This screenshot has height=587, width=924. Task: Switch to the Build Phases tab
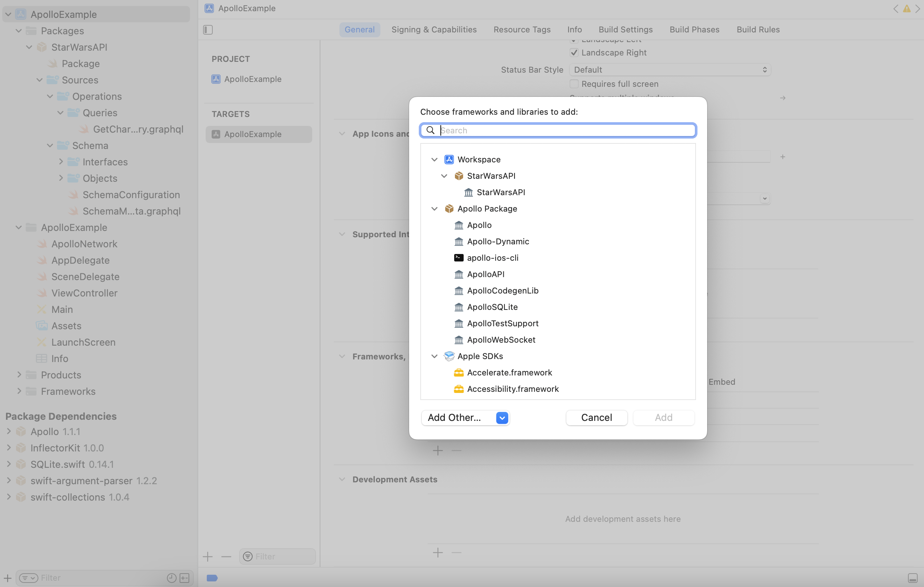point(694,29)
